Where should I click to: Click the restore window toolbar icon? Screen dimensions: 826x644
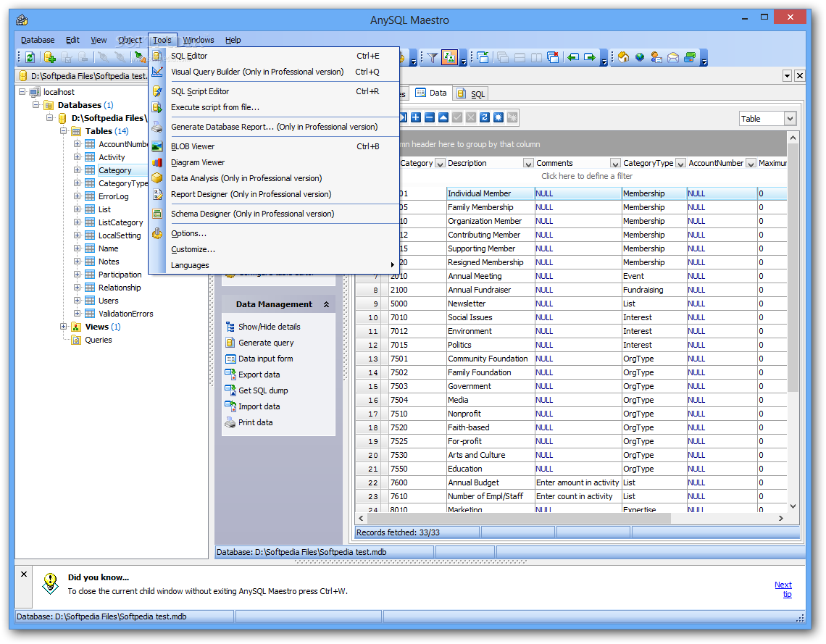(x=483, y=57)
